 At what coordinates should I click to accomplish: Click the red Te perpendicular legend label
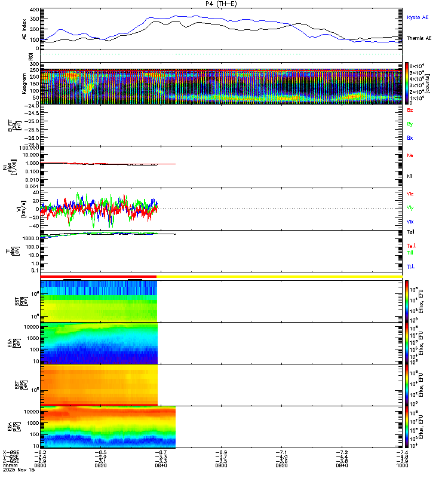[x=411, y=246]
